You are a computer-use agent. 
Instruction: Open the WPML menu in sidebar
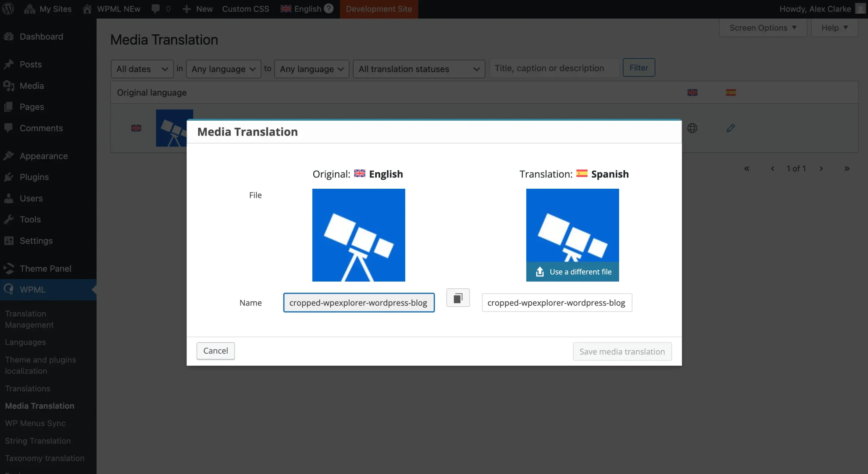point(48,290)
